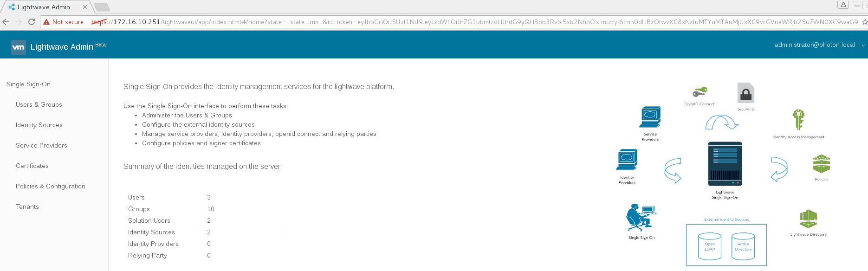This screenshot has width=868, height=271.
Task: Click the Active Directory cylinder icon
Action: pyautogui.click(x=743, y=246)
